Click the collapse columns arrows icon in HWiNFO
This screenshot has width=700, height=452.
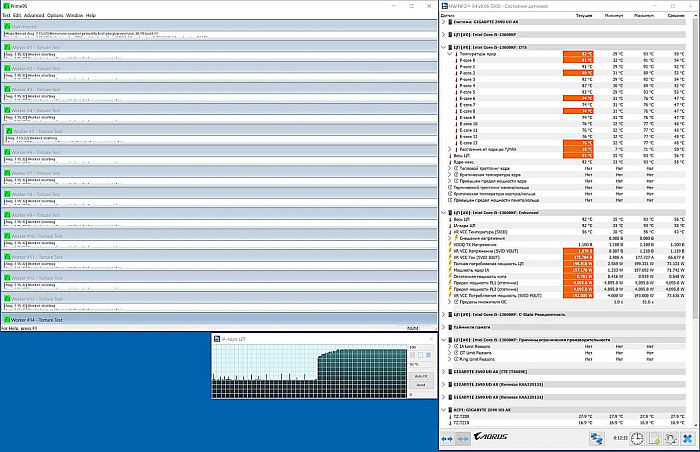pos(463,439)
